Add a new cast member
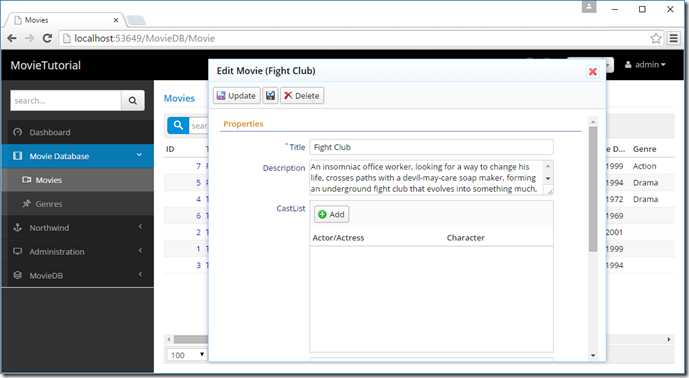This screenshot has width=689, height=378. (331, 214)
